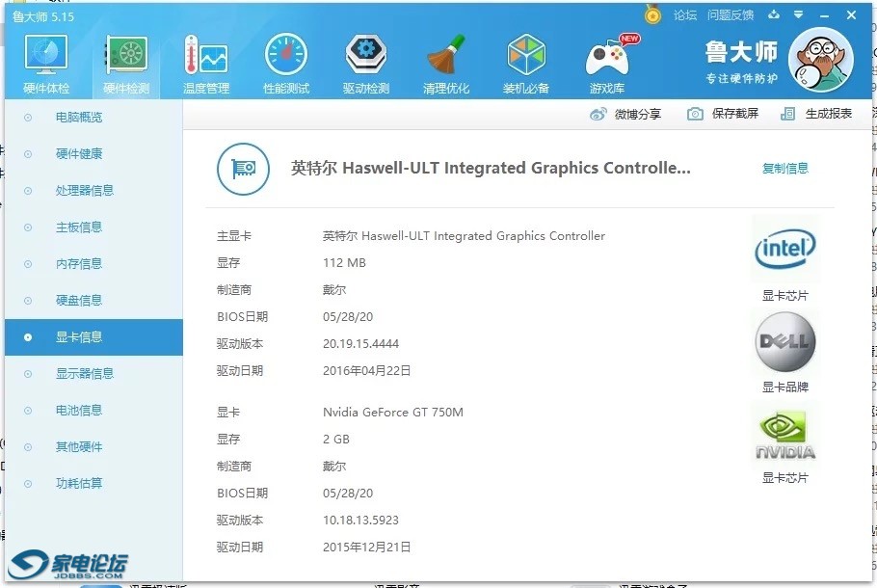Click driver version 10.18.13.5923
Viewport: 877px width, 588px height.
tap(360, 521)
